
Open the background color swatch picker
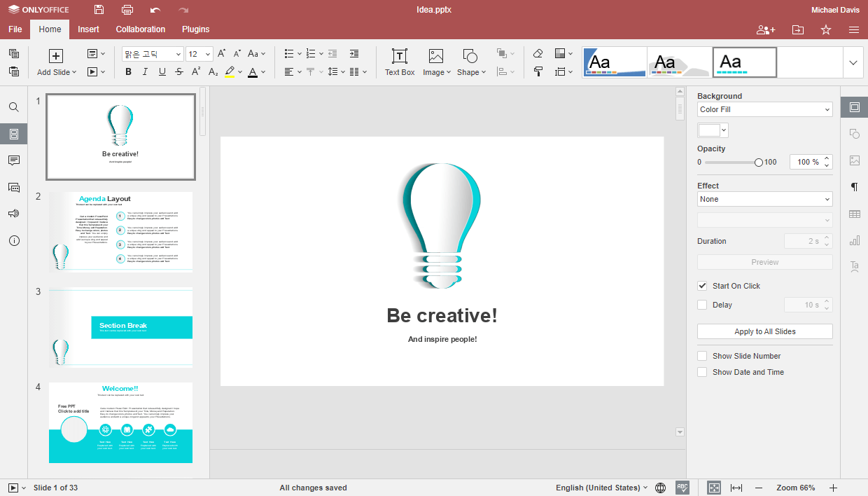click(x=713, y=130)
